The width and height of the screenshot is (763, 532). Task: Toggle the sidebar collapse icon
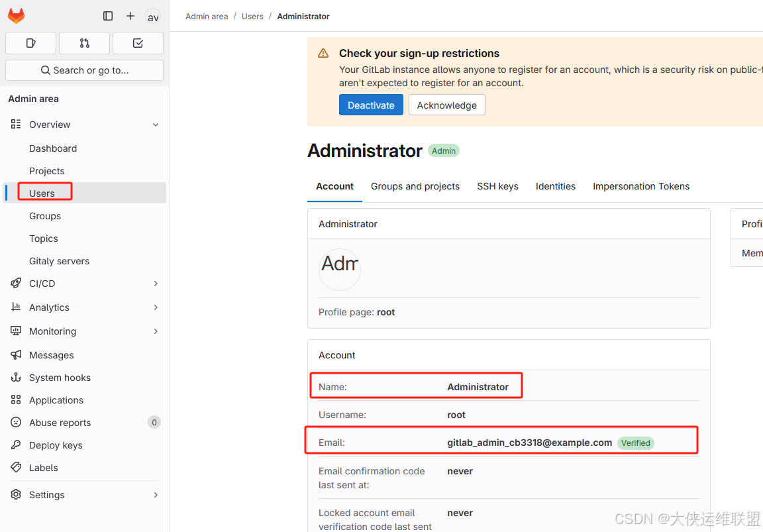(108, 16)
